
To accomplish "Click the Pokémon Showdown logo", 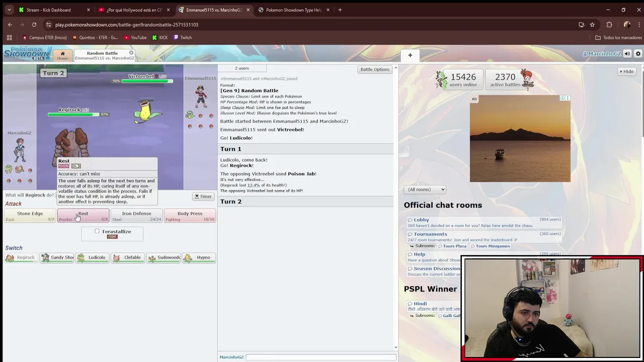I will point(27,53).
